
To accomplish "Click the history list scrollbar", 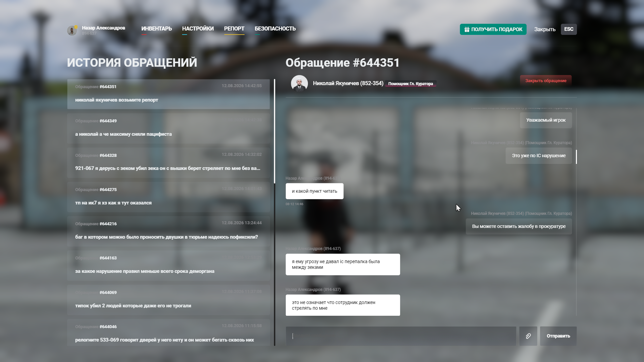I will click(274, 131).
